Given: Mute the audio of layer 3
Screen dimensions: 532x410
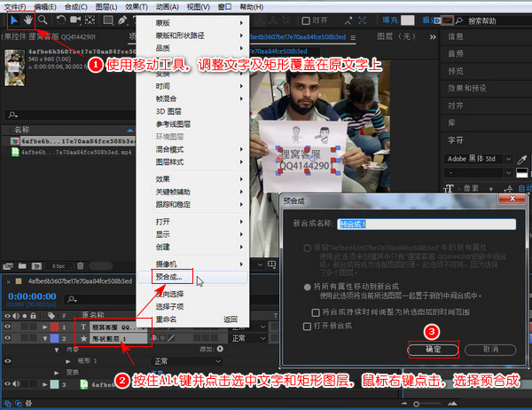Looking at the screenshot, I should click(16, 384).
